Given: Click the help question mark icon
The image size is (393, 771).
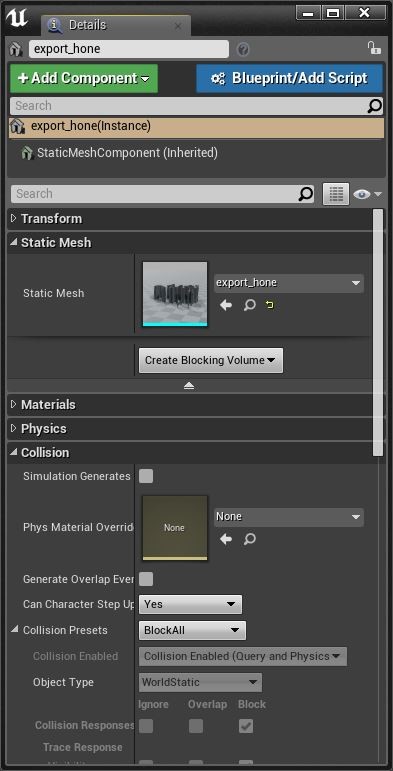Looking at the screenshot, I should point(243,49).
